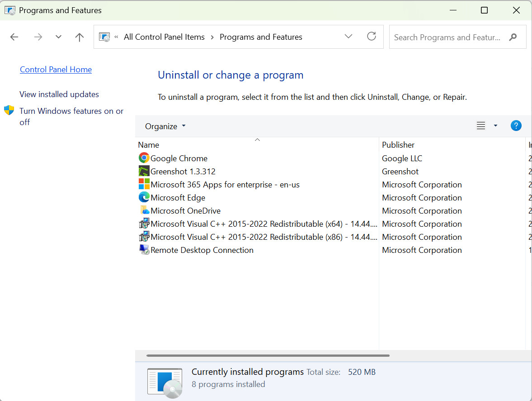The image size is (532, 401).
Task: Click the Visual C++ (x64) Redistributable icon
Action: pyautogui.click(x=144, y=224)
